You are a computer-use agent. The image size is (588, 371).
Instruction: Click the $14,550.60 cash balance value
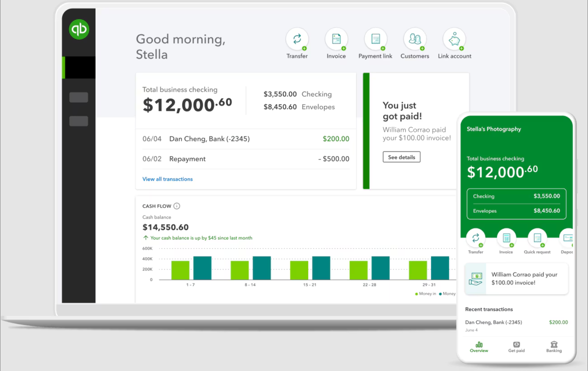point(166,227)
